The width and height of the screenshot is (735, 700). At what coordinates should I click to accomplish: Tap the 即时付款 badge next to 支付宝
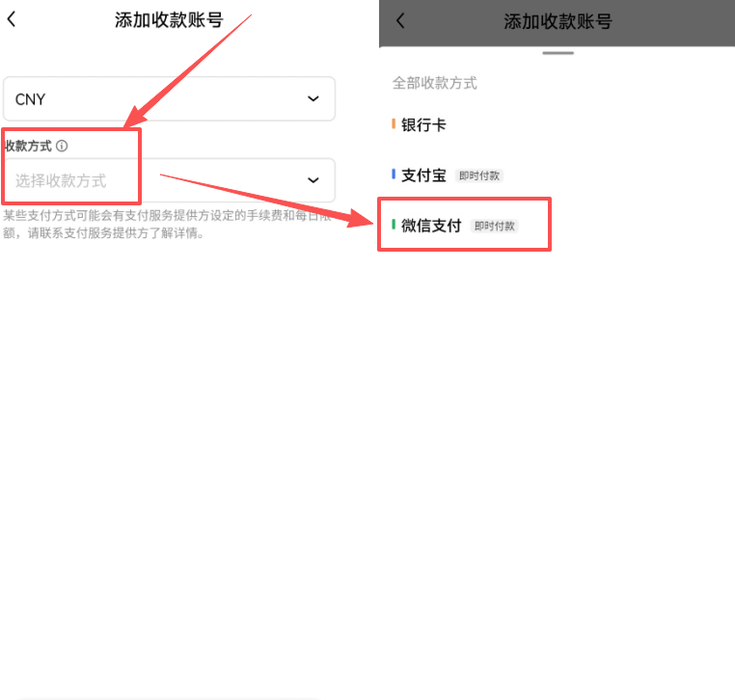click(479, 175)
